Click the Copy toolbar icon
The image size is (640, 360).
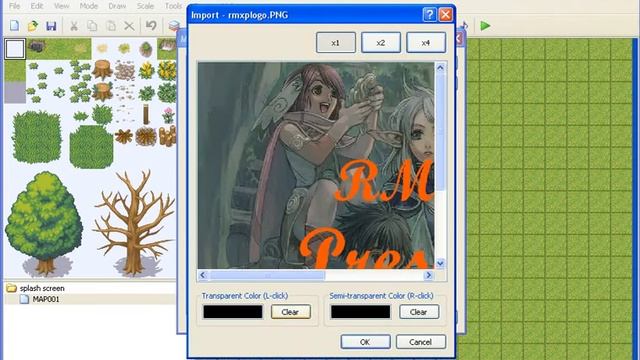point(92,26)
